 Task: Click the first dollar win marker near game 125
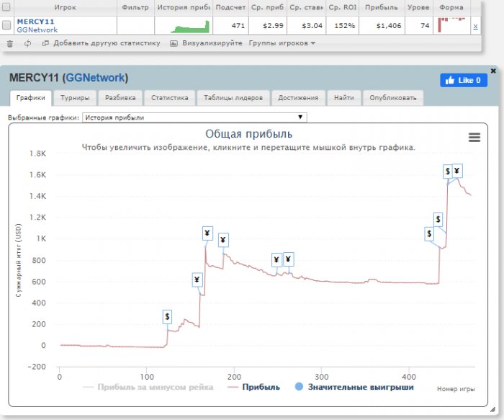point(167,316)
